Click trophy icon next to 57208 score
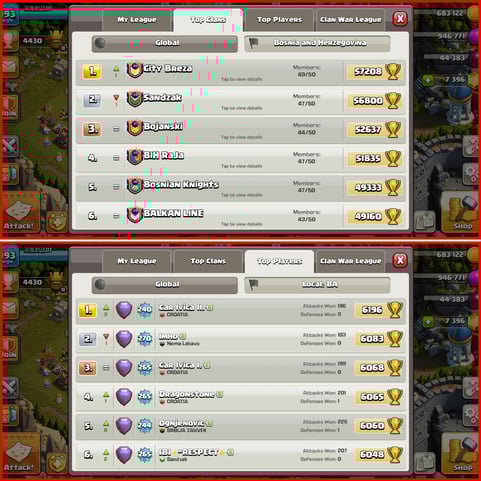 click(x=393, y=71)
